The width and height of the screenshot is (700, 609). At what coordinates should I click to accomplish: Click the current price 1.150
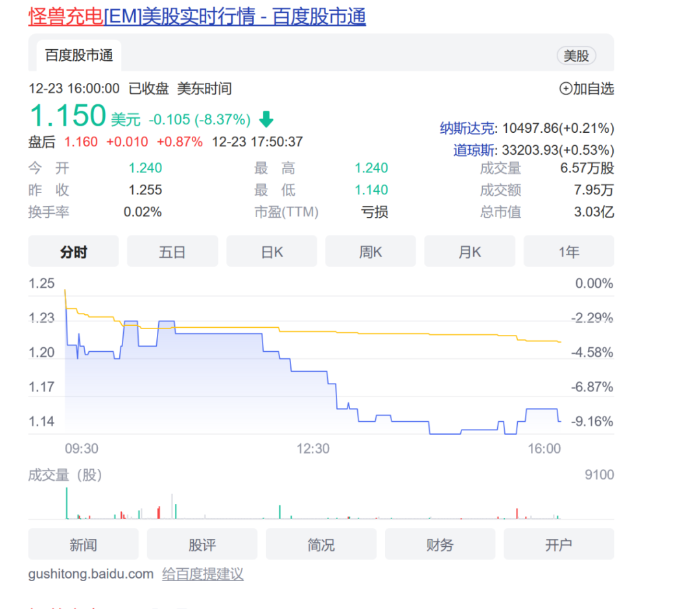coord(68,115)
